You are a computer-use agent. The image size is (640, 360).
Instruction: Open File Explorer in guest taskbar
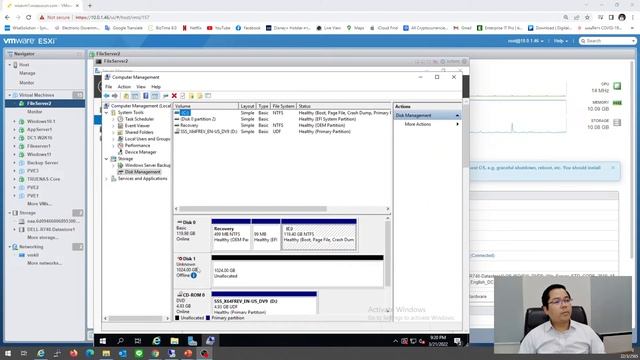(174, 341)
